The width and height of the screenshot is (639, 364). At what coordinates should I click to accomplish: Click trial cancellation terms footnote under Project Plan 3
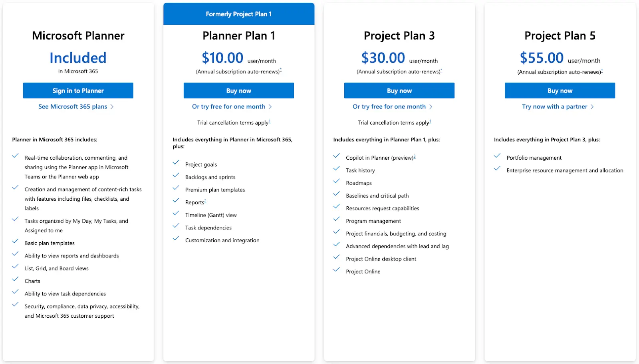[431, 121]
